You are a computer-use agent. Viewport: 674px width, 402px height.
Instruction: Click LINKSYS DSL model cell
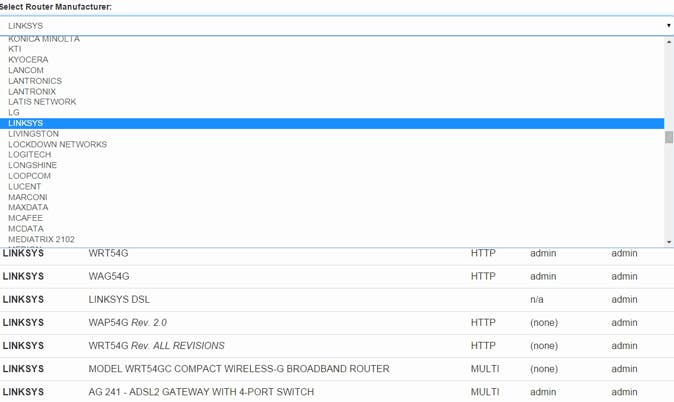[x=119, y=300]
